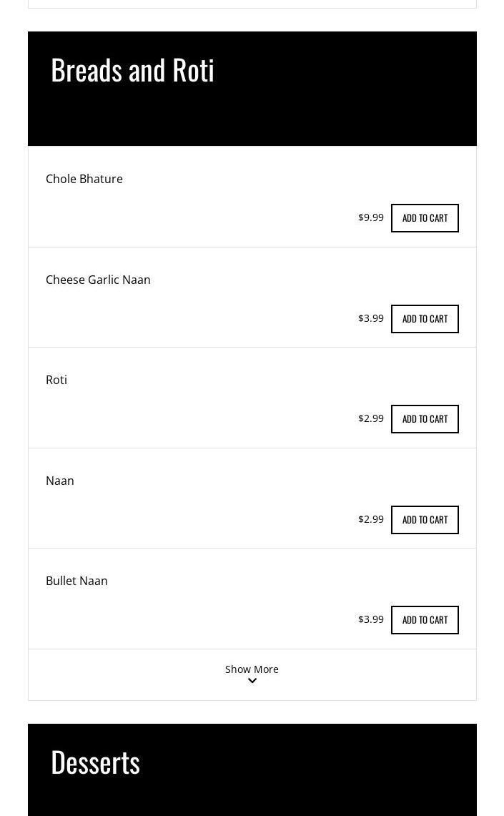Image resolution: width=504 pixels, height=816 pixels.
Task: Add Roti to cart
Action: point(425,419)
